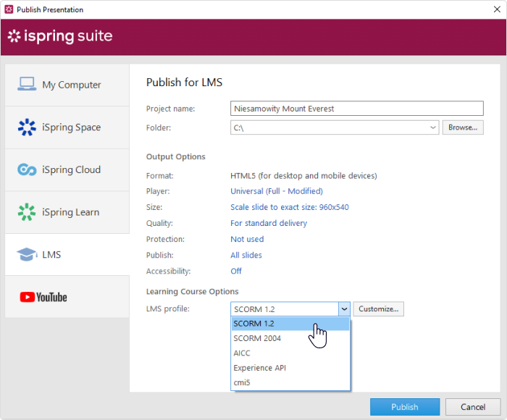507x420 pixels.
Task: Click the Format: label
Action: click(160, 175)
